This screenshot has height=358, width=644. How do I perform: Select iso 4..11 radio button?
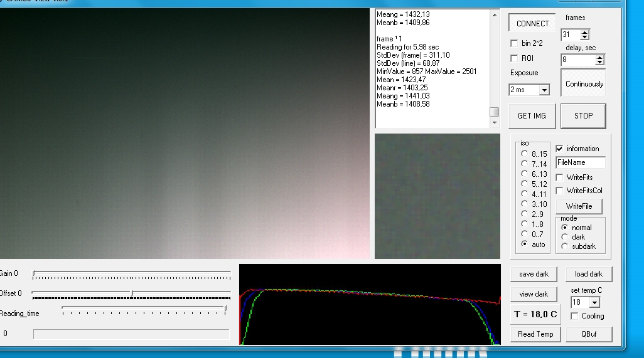(x=525, y=194)
